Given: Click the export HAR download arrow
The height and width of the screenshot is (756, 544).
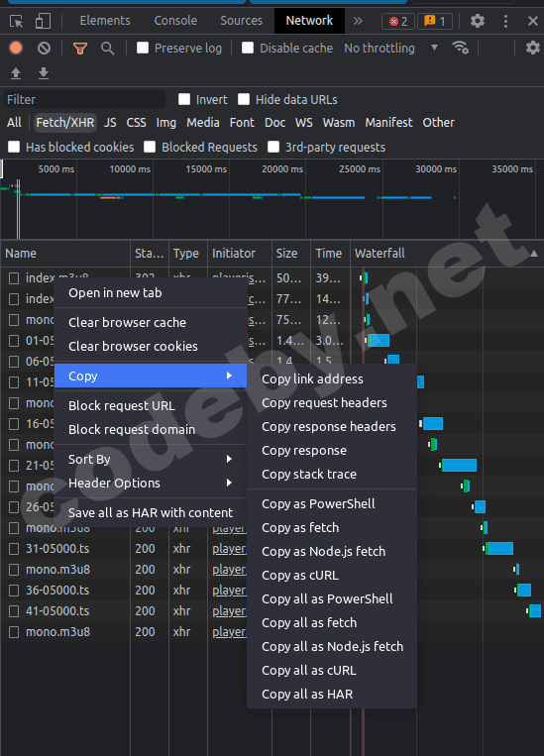Looking at the screenshot, I should pyautogui.click(x=44, y=72).
